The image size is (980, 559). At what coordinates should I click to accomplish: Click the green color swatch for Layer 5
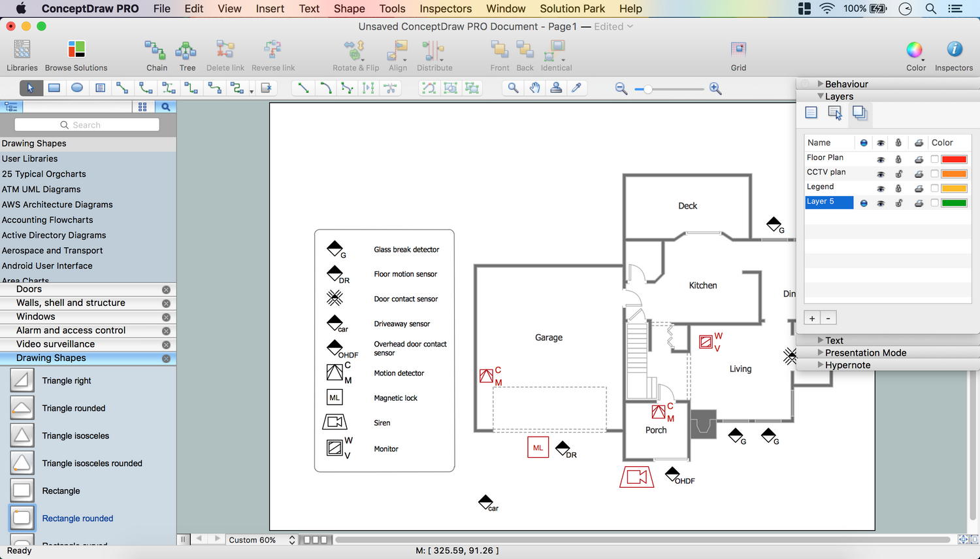(x=954, y=203)
